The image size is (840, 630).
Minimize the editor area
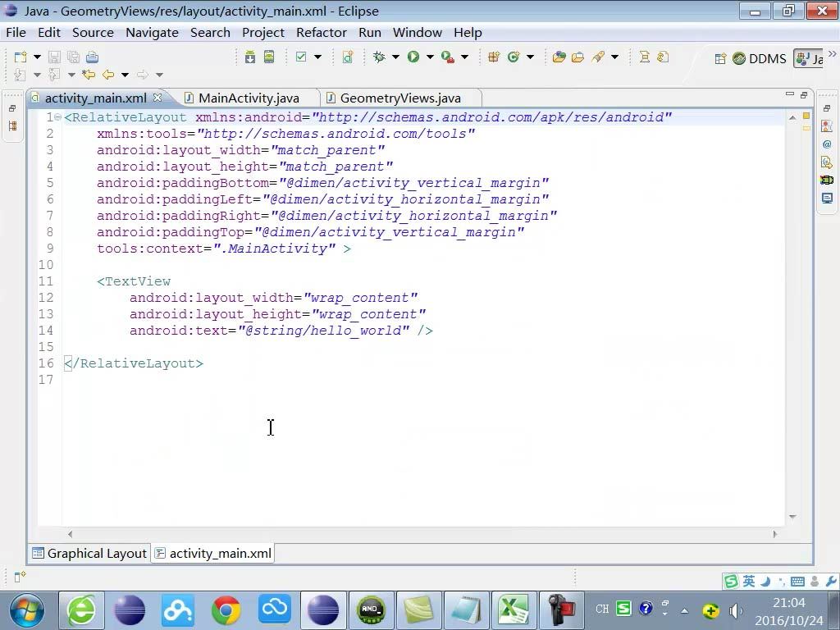pyautogui.click(x=789, y=94)
